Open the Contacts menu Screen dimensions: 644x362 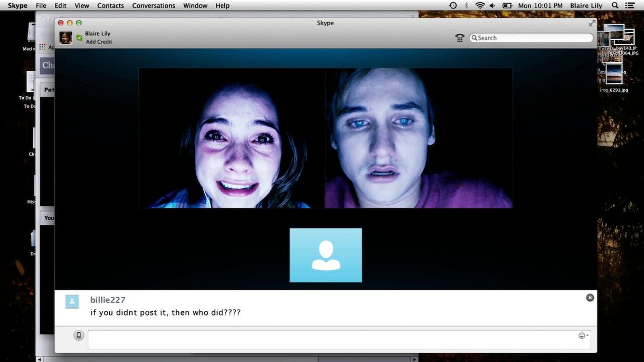[x=110, y=5]
